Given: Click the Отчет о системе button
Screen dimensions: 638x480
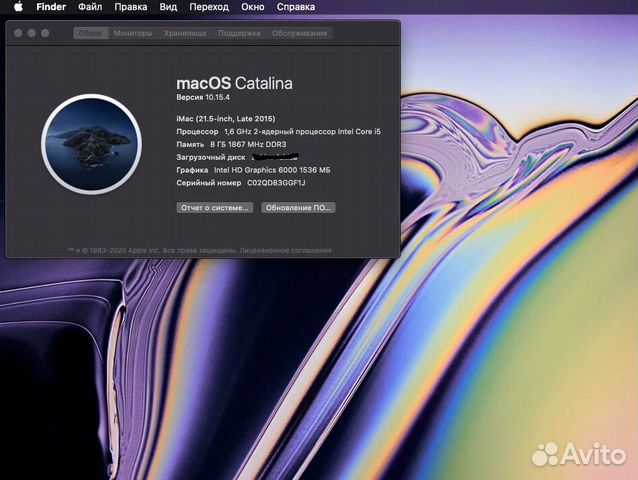Looking at the screenshot, I should [x=215, y=207].
